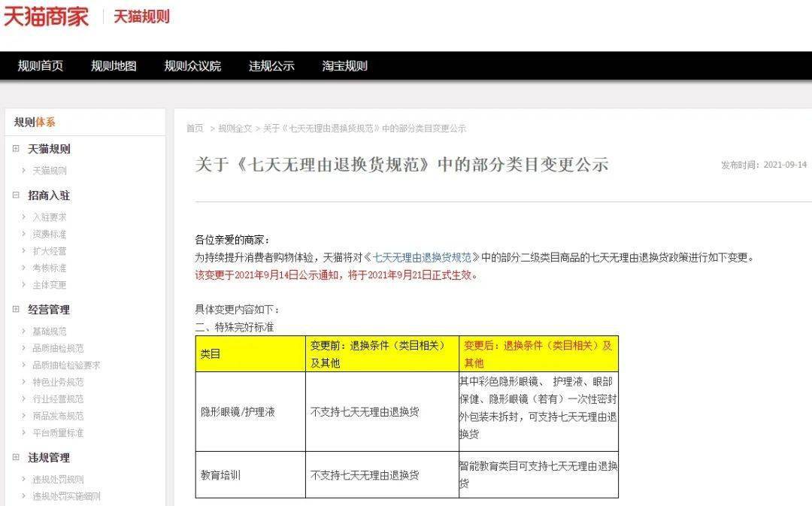The width and height of the screenshot is (812, 506).
Task: Click the 规则全文 breadcrumb link
Action: (235, 128)
